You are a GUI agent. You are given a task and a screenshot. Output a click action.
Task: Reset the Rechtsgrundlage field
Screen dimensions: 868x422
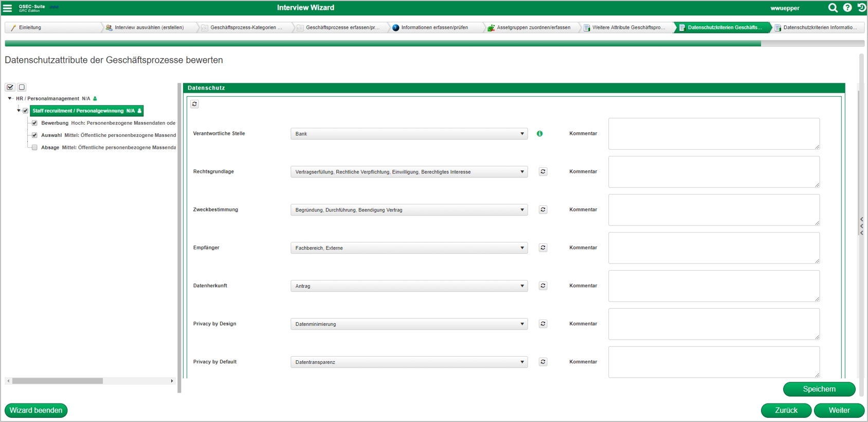coord(543,172)
